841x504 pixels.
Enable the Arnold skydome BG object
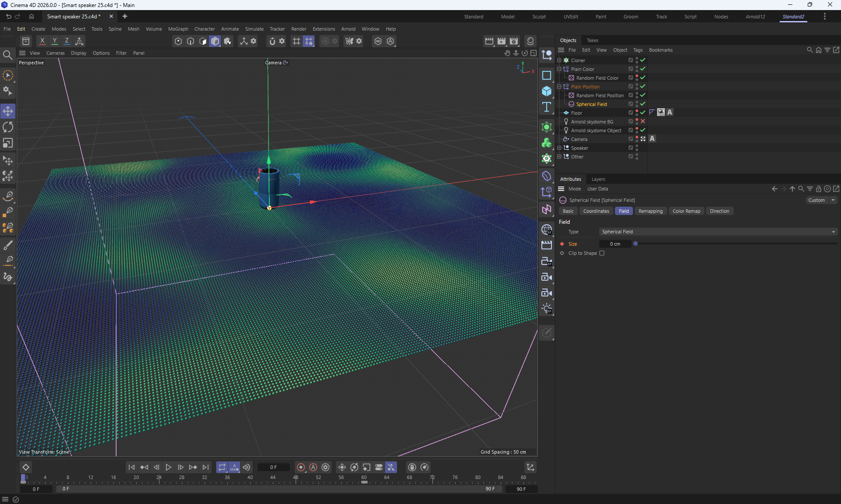[x=643, y=121]
